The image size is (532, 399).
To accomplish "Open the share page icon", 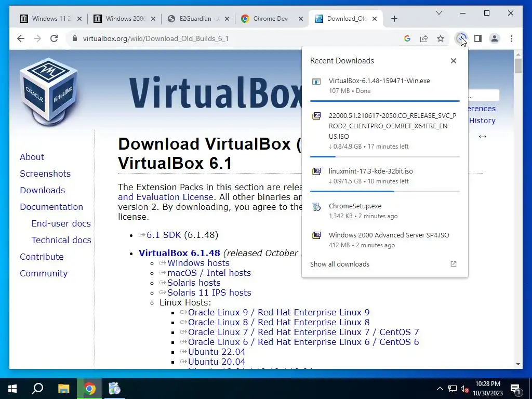I will (x=424, y=38).
